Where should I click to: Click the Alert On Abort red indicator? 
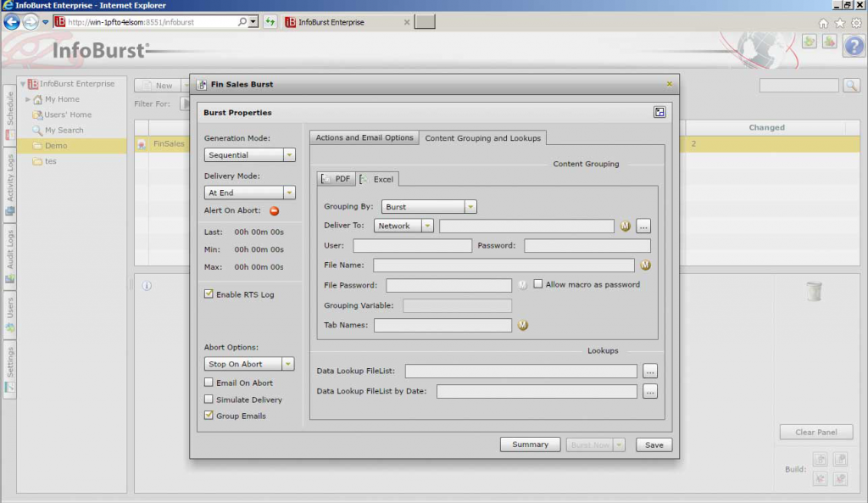[x=274, y=210]
